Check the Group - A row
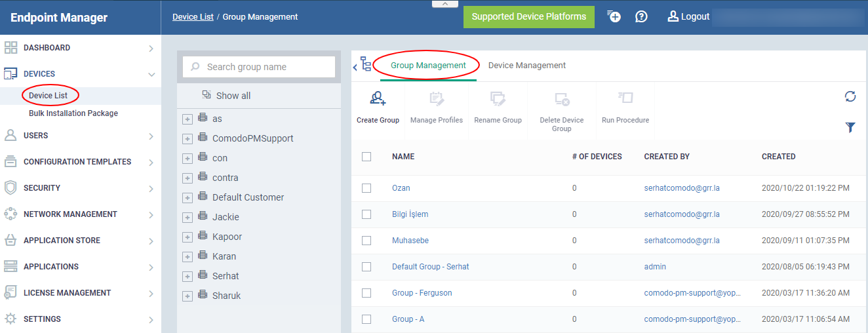The image size is (868, 333). [366, 319]
